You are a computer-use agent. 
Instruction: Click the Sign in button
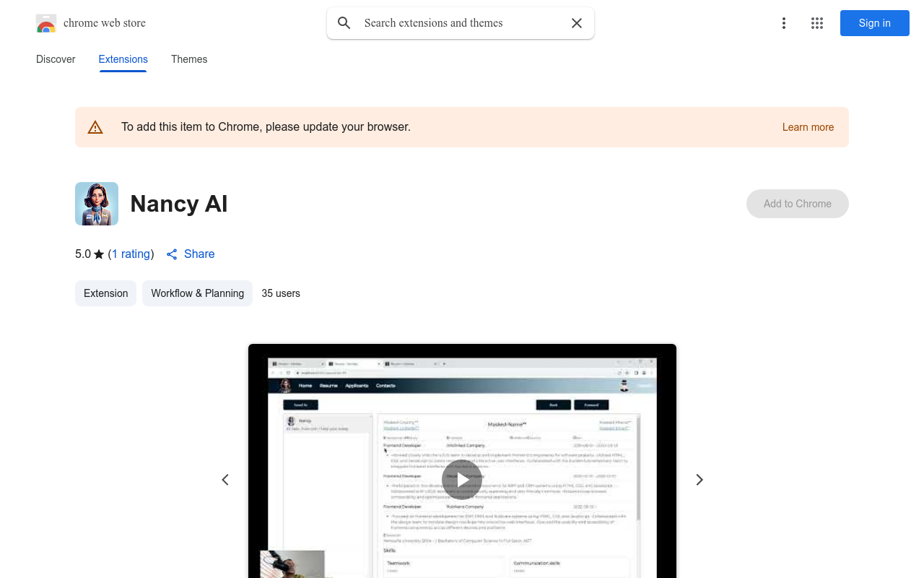(x=875, y=23)
